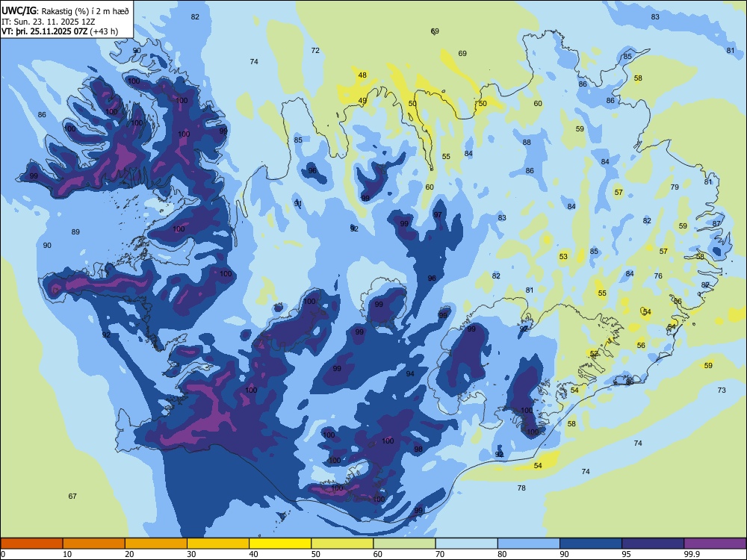
Task: Click the map value '89'
Action: (x=75, y=232)
